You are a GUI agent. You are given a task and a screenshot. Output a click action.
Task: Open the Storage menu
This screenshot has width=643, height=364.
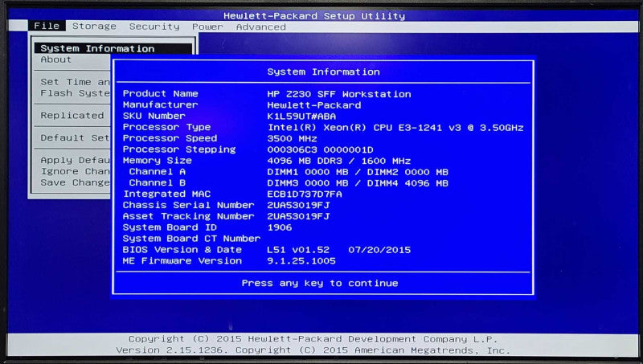(x=94, y=27)
